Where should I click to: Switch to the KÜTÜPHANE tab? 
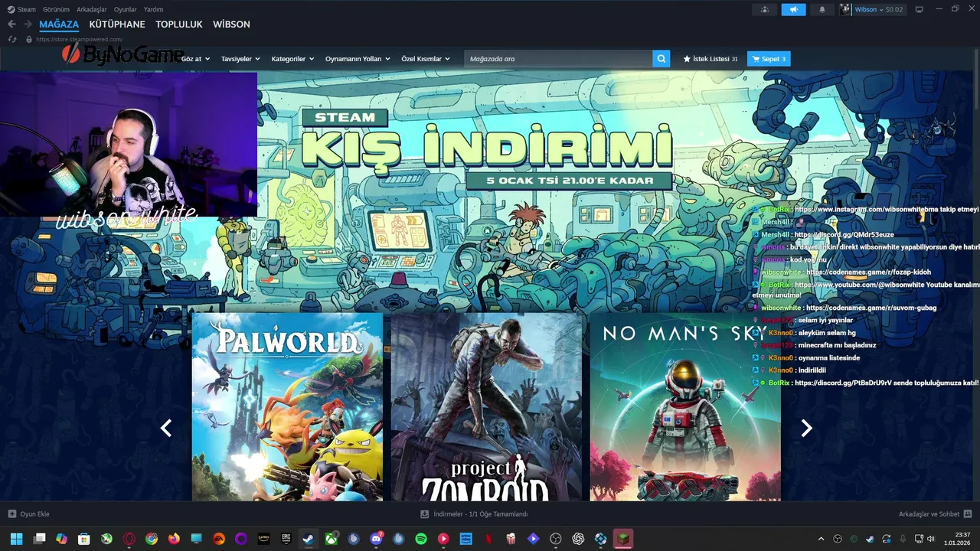coord(117,24)
